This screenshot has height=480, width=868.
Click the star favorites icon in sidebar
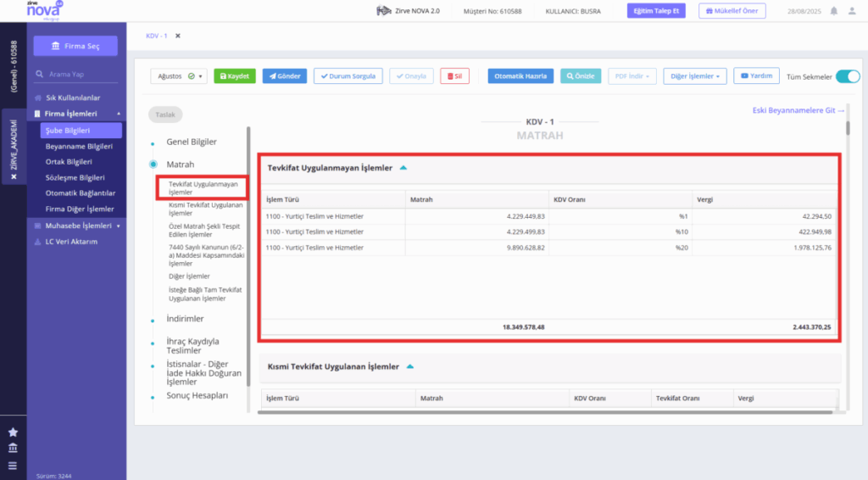tap(13, 432)
